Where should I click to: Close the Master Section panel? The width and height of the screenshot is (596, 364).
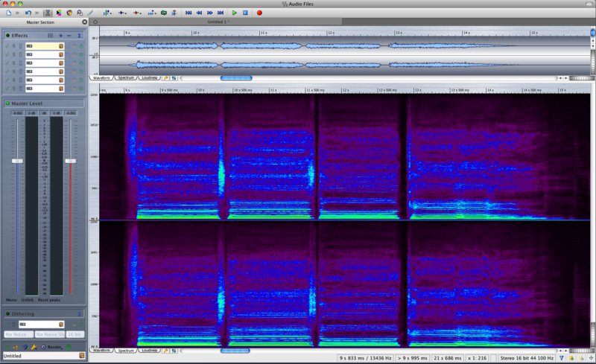click(x=85, y=22)
